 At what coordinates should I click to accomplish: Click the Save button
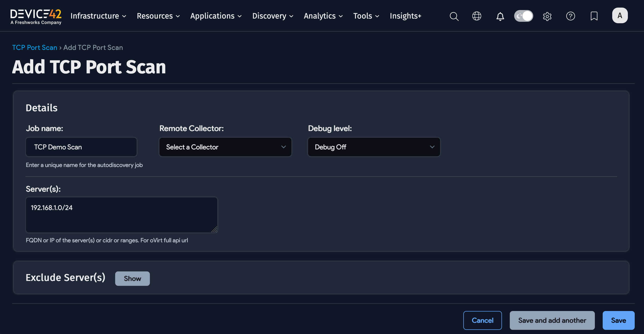(618, 320)
